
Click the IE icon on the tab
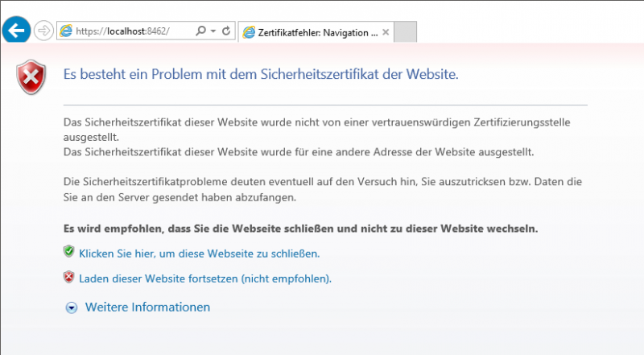tap(249, 32)
